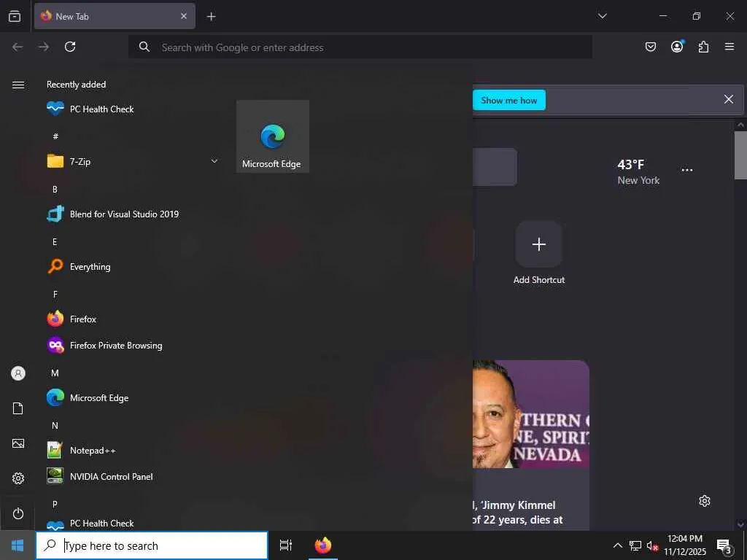Screen dimensions: 747x560
Task: Reload the current page
Action: (x=70, y=47)
